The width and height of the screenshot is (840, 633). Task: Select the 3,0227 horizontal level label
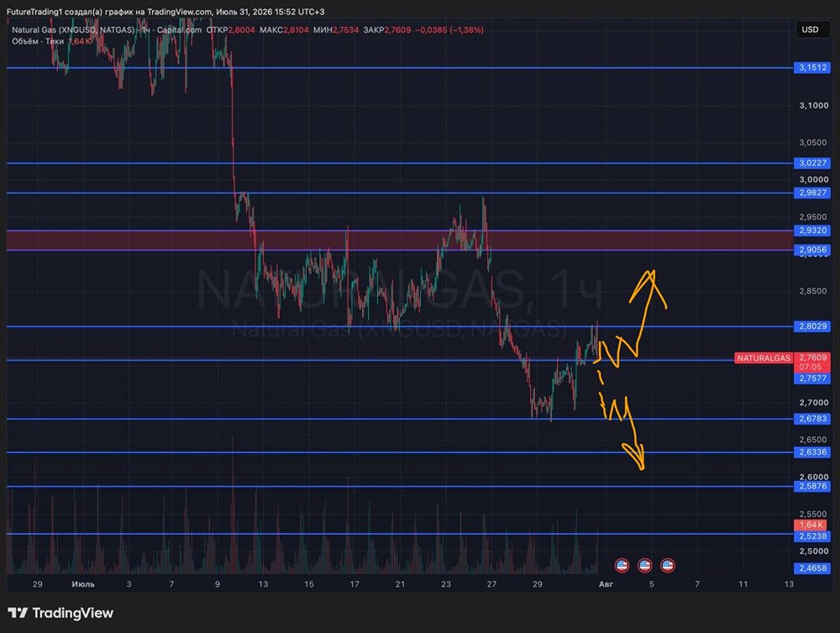[x=812, y=163]
